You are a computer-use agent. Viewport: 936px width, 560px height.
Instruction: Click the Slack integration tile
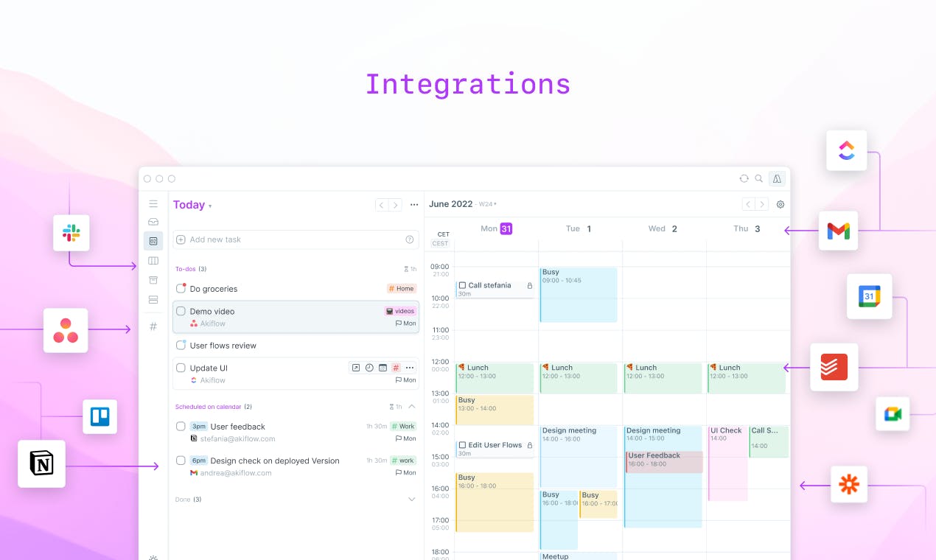coord(71,234)
